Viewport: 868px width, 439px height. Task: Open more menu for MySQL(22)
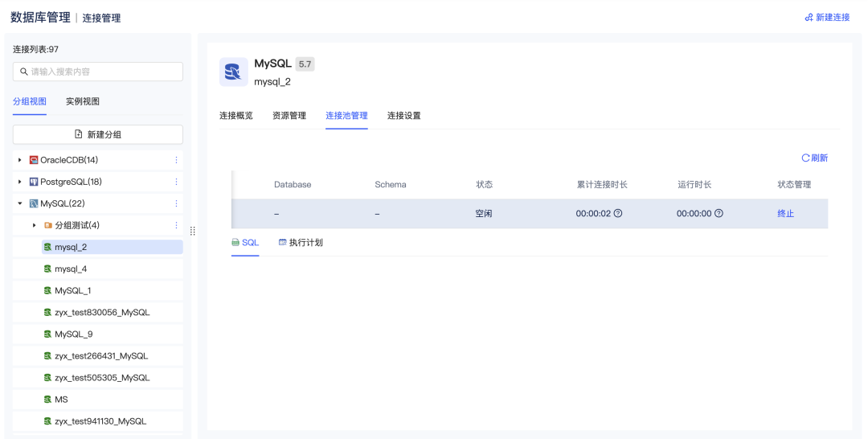pyautogui.click(x=176, y=203)
